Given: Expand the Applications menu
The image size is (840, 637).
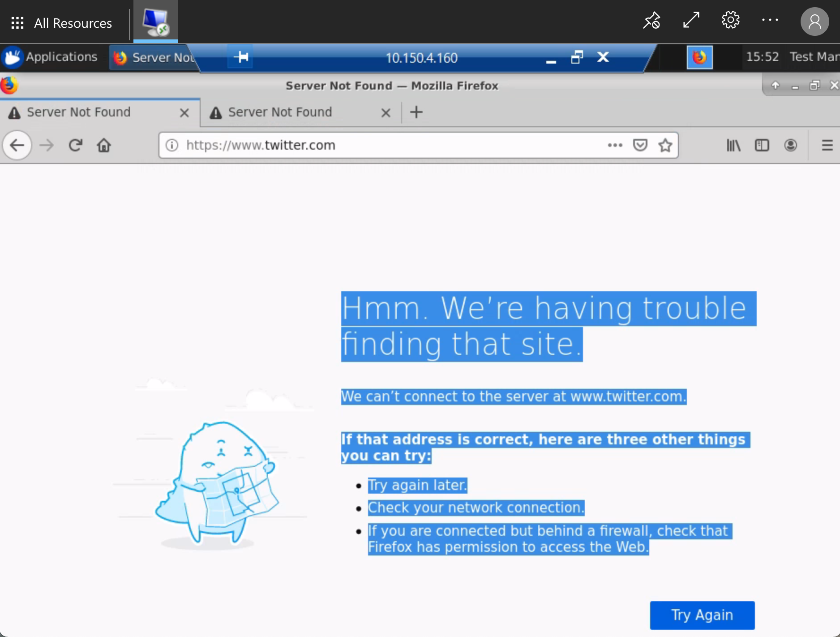Looking at the screenshot, I should tap(50, 57).
